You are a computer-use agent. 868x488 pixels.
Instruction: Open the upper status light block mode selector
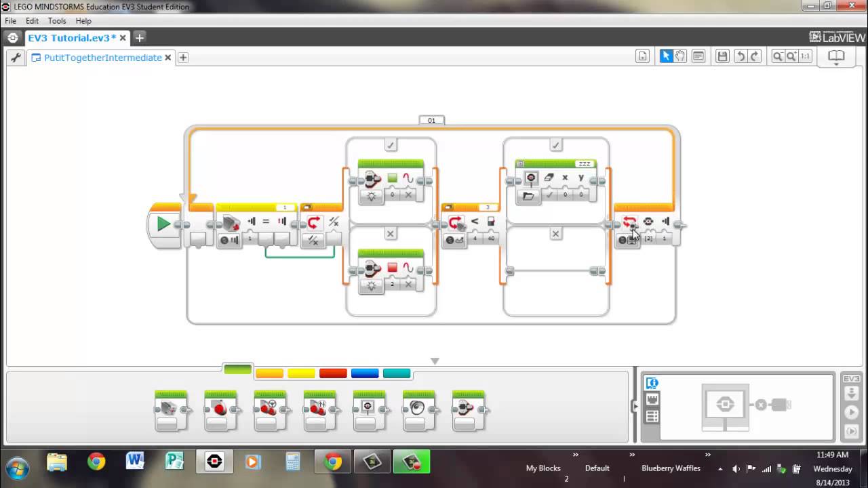[x=371, y=195]
